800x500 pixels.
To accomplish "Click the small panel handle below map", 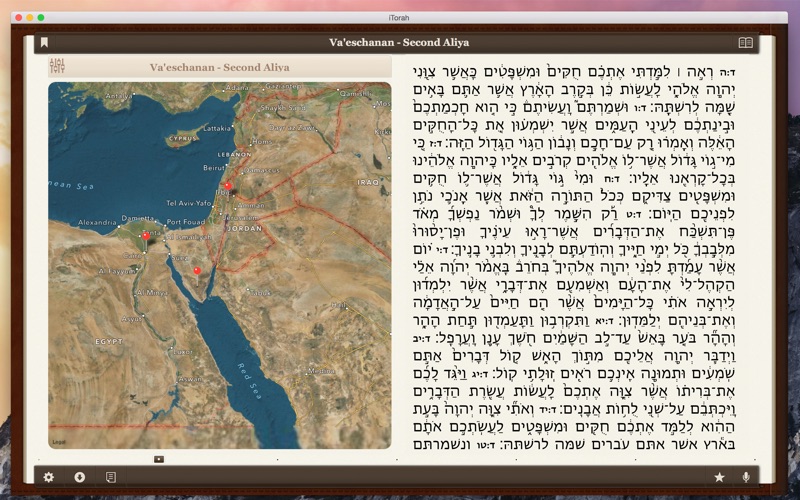I will coord(159,459).
